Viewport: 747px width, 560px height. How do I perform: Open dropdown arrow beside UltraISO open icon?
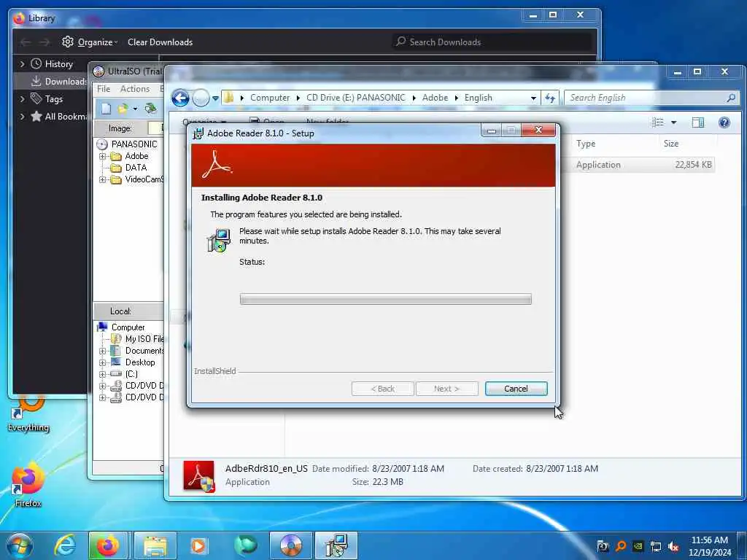135,109
